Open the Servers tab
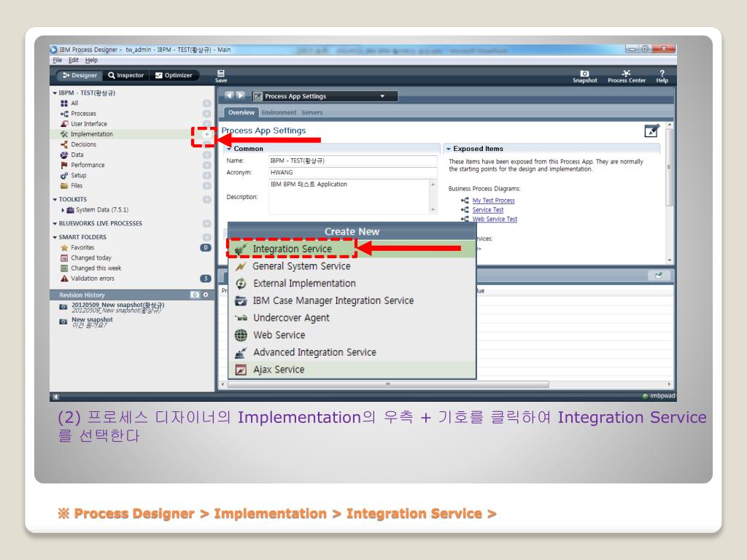Screen dimensions: 747x560 point(311,112)
